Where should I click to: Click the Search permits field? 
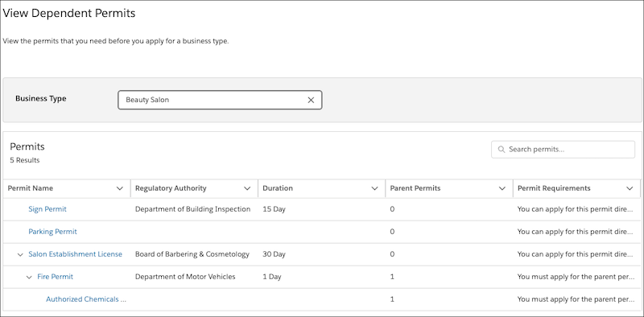(563, 150)
